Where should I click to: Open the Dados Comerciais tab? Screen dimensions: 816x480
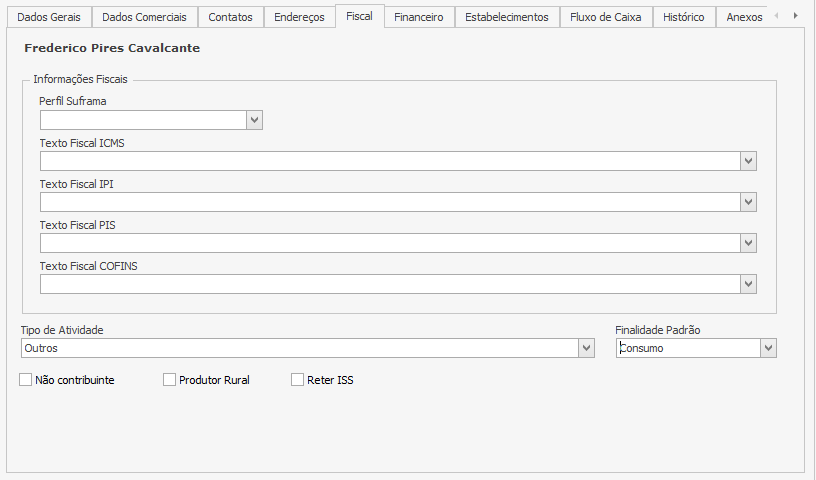(x=144, y=17)
